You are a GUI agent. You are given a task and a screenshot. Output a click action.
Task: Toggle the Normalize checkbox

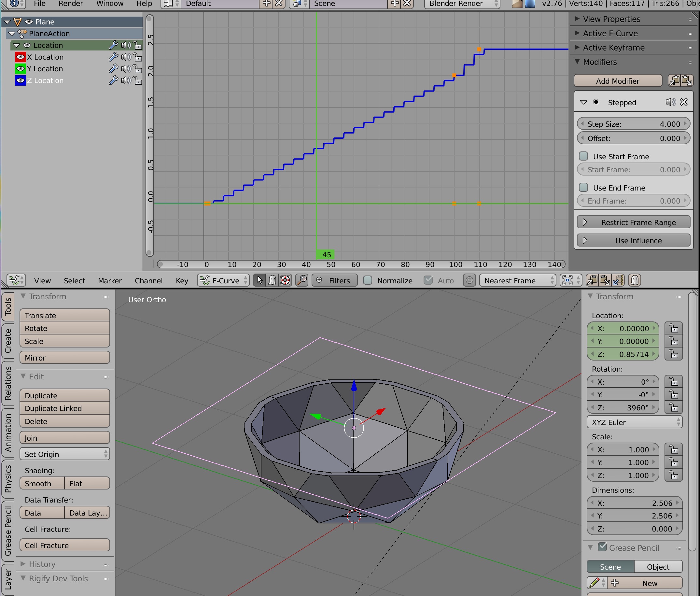(x=368, y=280)
